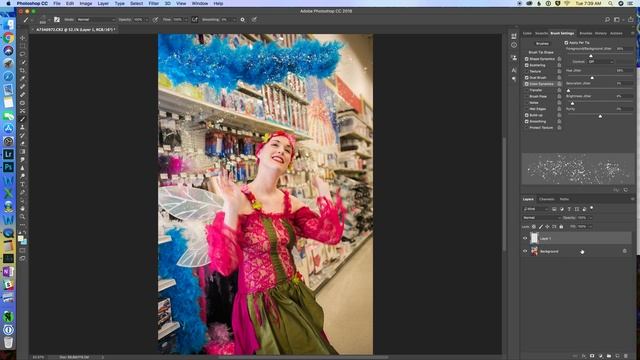Image resolution: width=640 pixels, height=360 pixels.
Task: Select the Clone Stamp tool
Action: [22, 127]
